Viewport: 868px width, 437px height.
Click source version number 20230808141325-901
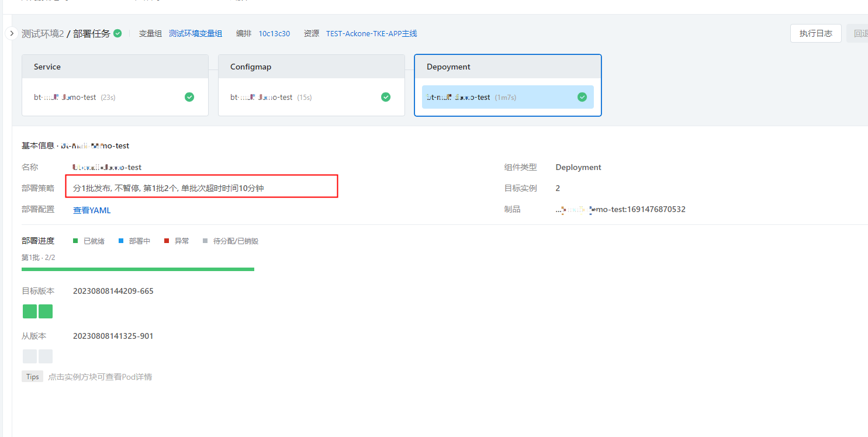(x=113, y=336)
